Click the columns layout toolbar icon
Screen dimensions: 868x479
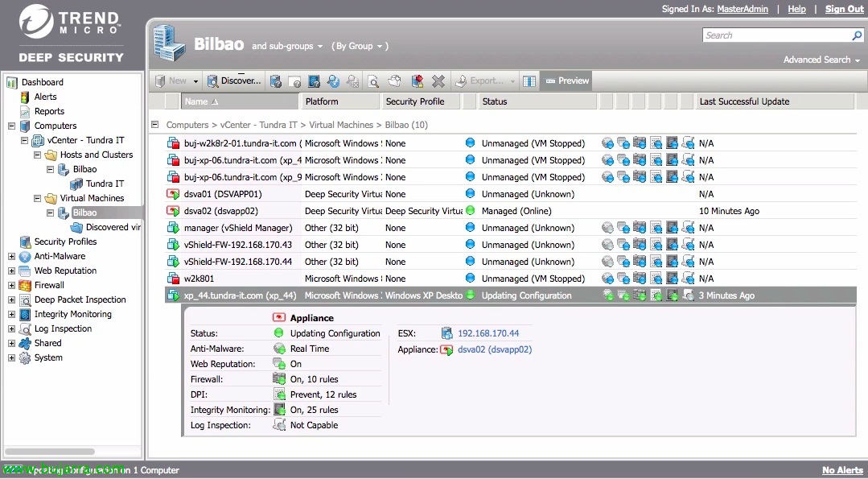pos(529,81)
